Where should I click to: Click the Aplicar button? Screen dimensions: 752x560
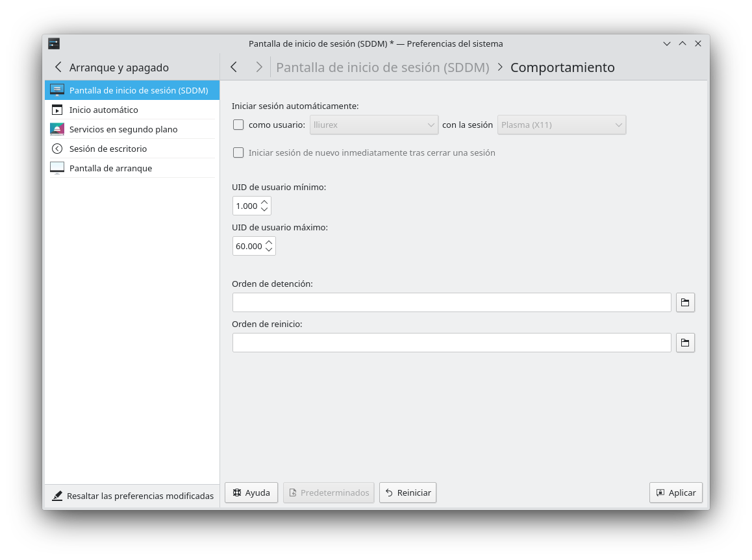click(x=675, y=493)
